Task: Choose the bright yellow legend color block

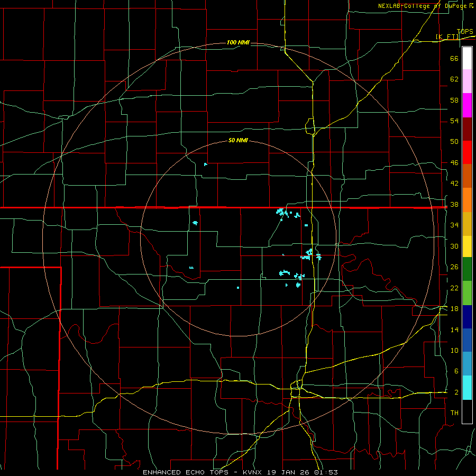Action: (x=467, y=246)
